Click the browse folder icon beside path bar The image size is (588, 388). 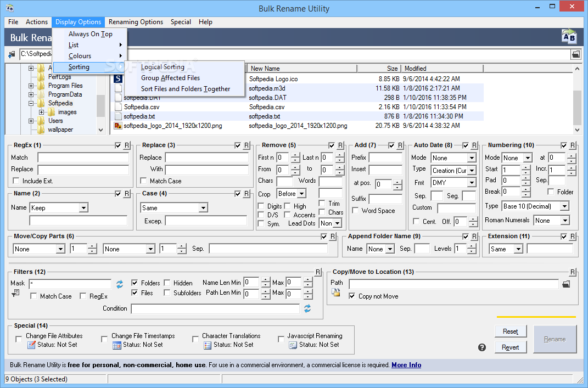[575, 54]
